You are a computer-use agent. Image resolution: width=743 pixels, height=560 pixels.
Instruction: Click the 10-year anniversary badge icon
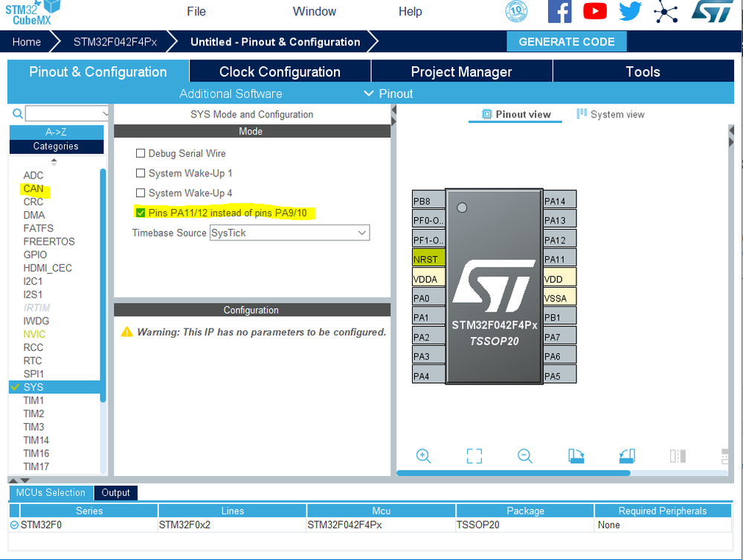(516, 11)
